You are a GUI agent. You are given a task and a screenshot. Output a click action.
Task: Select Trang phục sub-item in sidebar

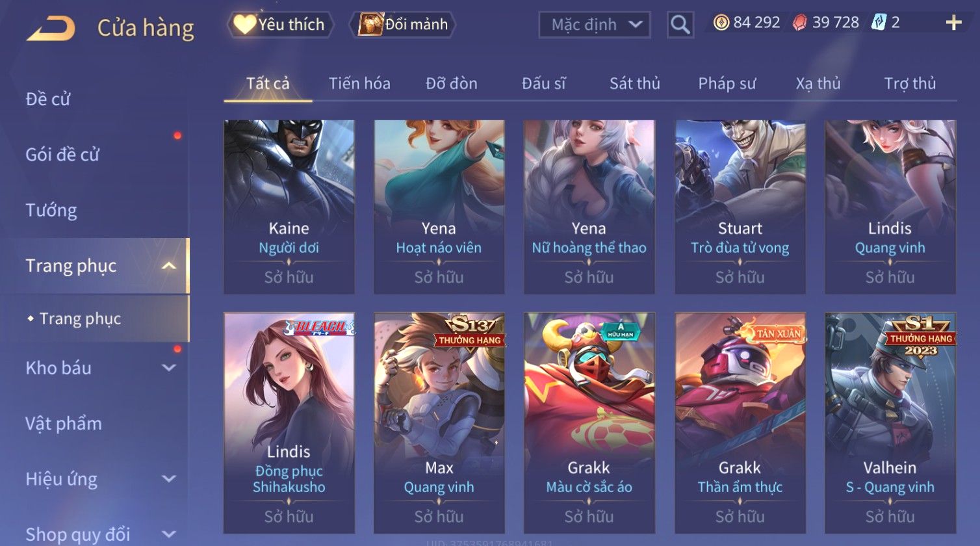(x=80, y=318)
